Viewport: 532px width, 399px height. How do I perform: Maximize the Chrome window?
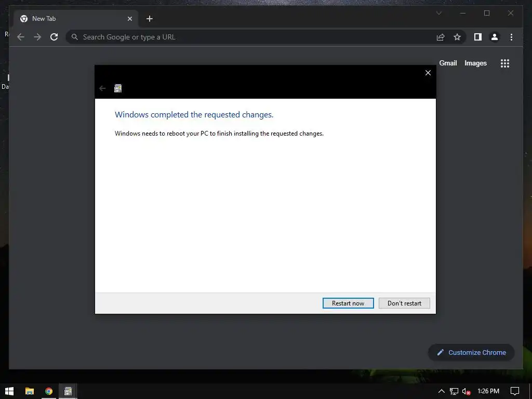[486, 13]
